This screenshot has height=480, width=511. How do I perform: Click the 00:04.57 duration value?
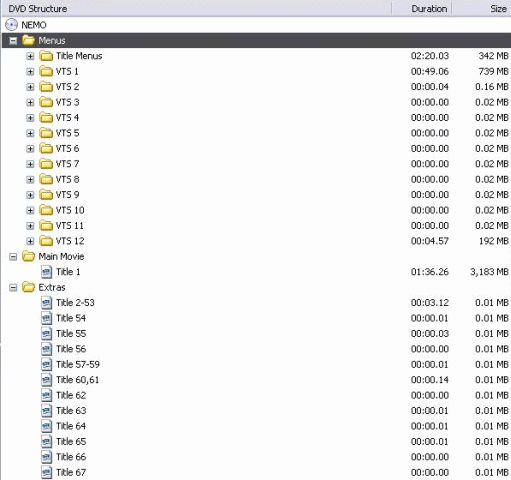click(430, 241)
